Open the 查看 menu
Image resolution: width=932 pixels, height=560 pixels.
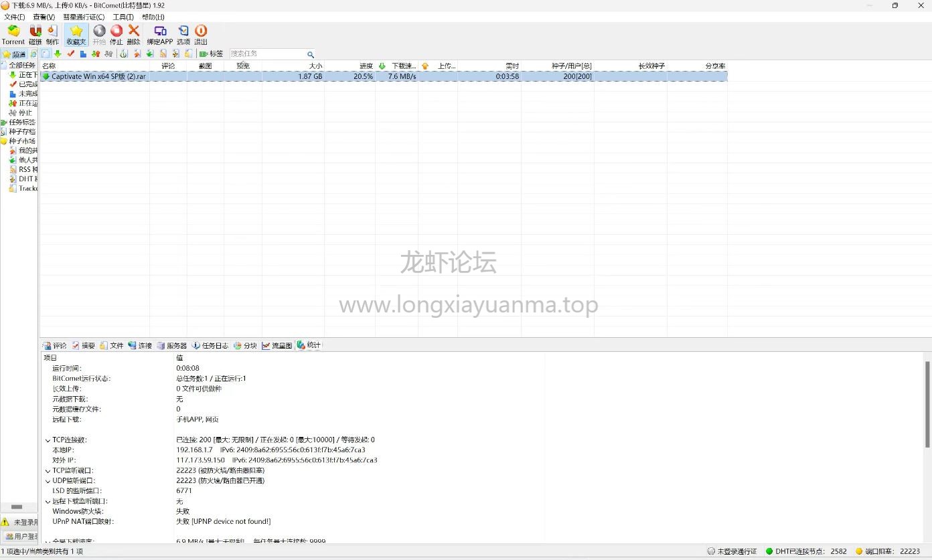[x=44, y=17]
